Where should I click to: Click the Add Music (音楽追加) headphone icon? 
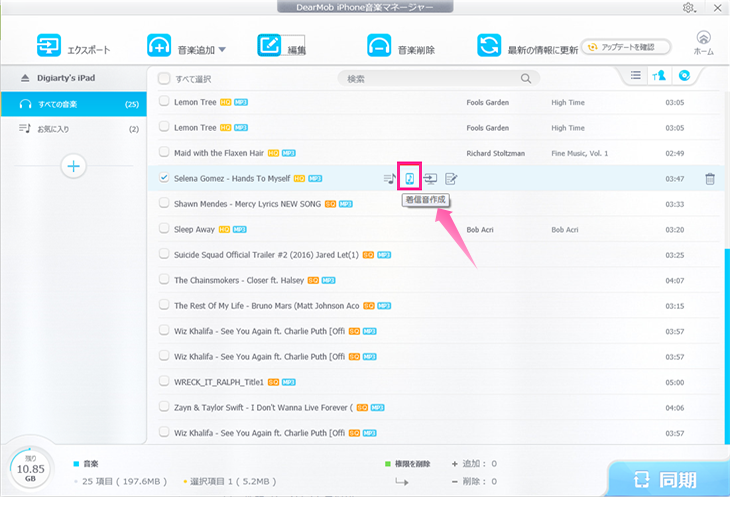159,46
